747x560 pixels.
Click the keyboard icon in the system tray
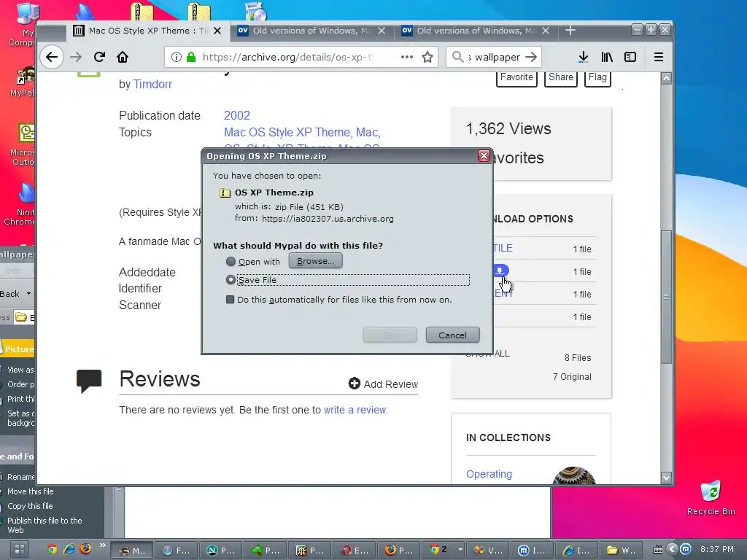tap(658, 550)
